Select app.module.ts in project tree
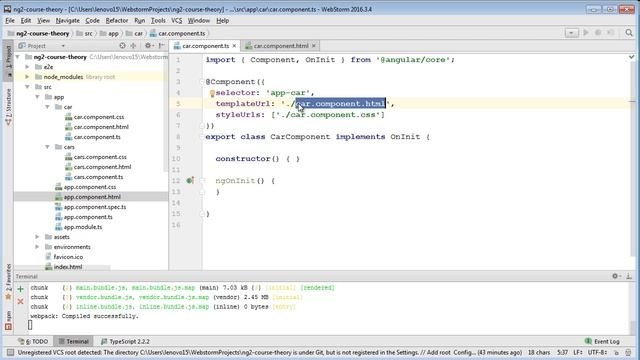The image size is (640, 360). click(83, 227)
